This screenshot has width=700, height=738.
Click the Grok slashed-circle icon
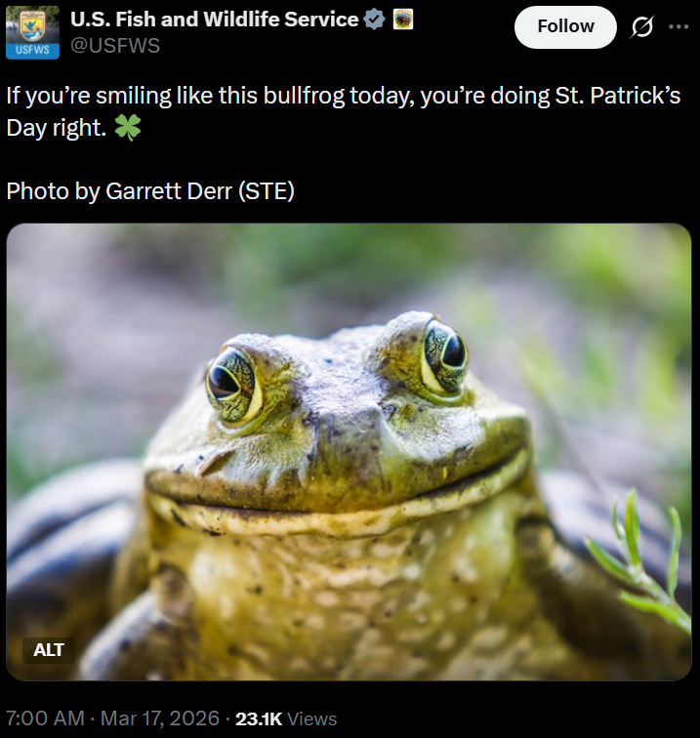[x=641, y=27]
